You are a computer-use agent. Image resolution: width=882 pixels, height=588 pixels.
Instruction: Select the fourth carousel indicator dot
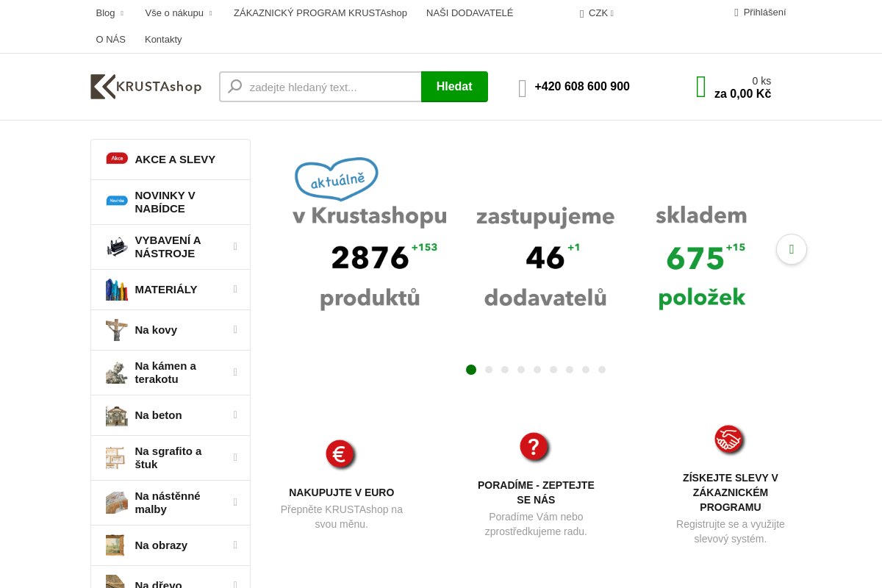[x=521, y=370]
